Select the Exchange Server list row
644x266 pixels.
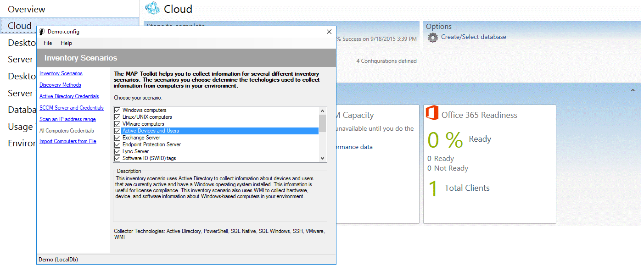[x=216, y=138]
